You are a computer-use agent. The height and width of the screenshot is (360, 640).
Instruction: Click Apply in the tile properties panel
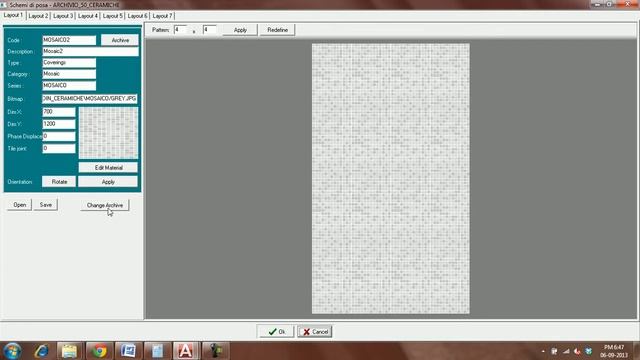click(x=108, y=182)
